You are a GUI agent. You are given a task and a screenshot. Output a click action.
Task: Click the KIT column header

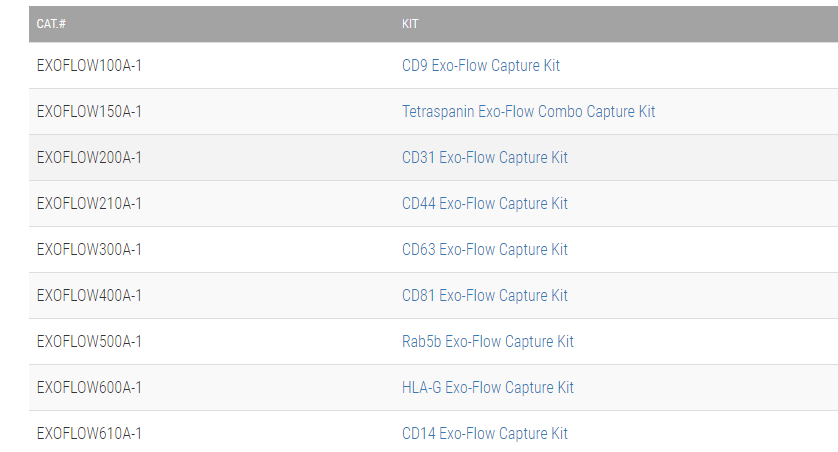pos(410,24)
